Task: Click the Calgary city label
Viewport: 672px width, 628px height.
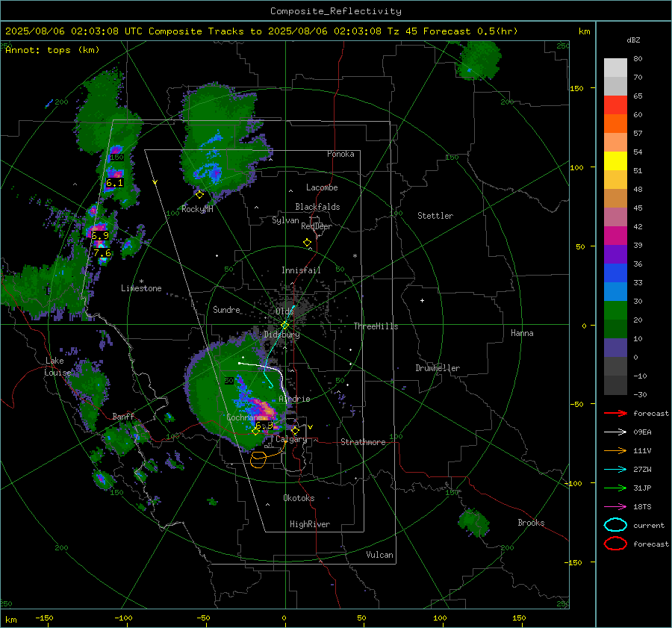Action: tap(291, 439)
